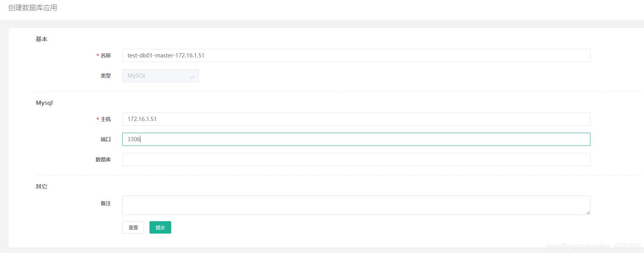The height and width of the screenshot is (253, 644).
Task: Click the 端口 field label
Action: (x=106, y=139)
